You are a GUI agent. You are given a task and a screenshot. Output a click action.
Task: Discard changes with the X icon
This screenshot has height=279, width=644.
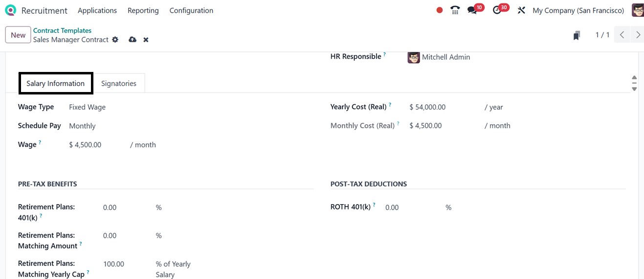coord(146,40)
